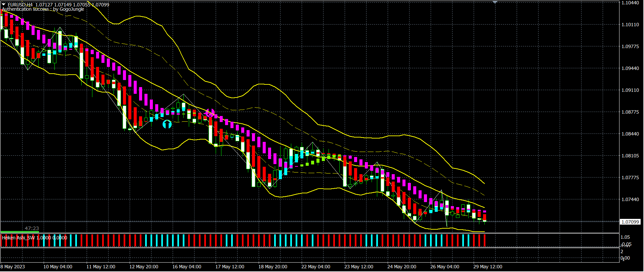The width and height of the screenshot is (644, 272).
Task: Click the 29 May 12:00 time axis label
Action: 488,267
